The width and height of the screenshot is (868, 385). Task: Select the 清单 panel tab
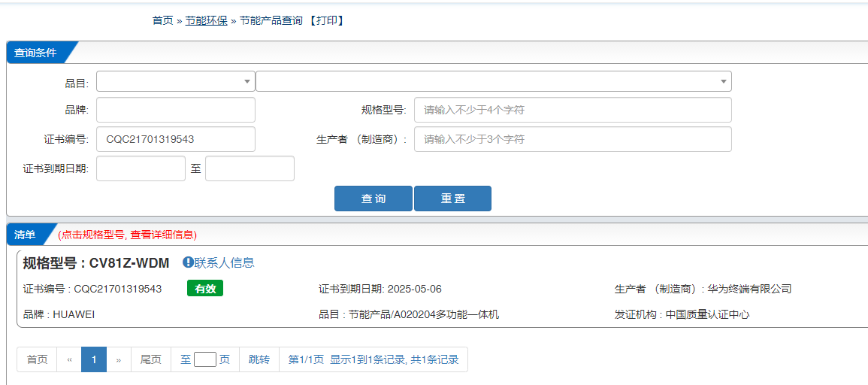(x=26, y=235)
